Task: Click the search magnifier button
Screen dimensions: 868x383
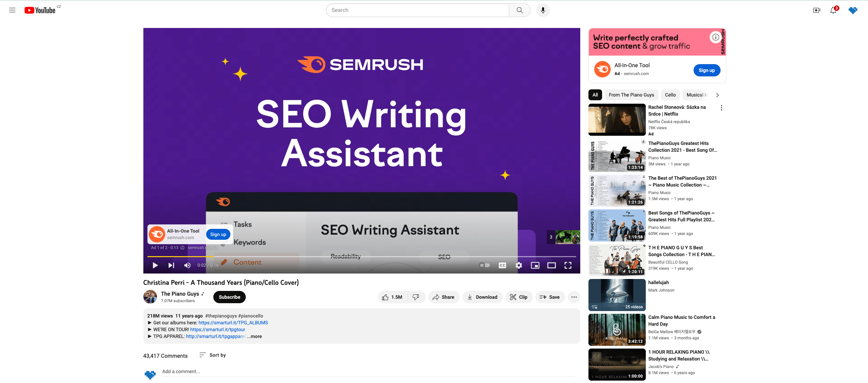Action: 520,10
